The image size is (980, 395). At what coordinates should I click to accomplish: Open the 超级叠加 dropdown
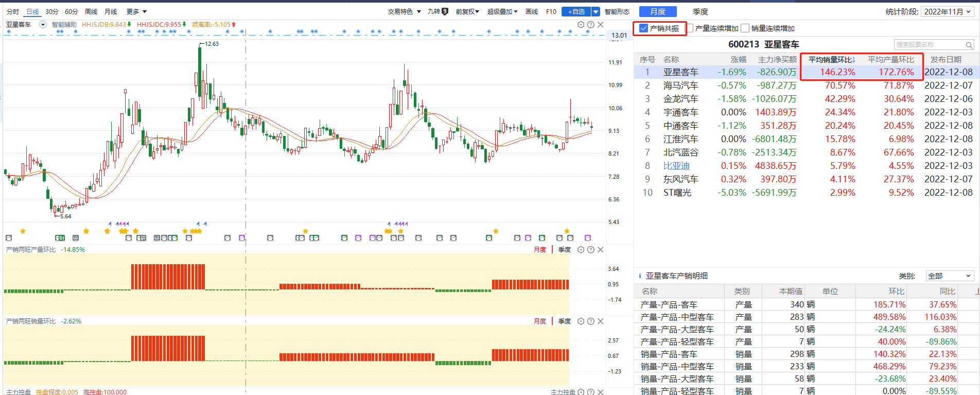pos(502,11)
